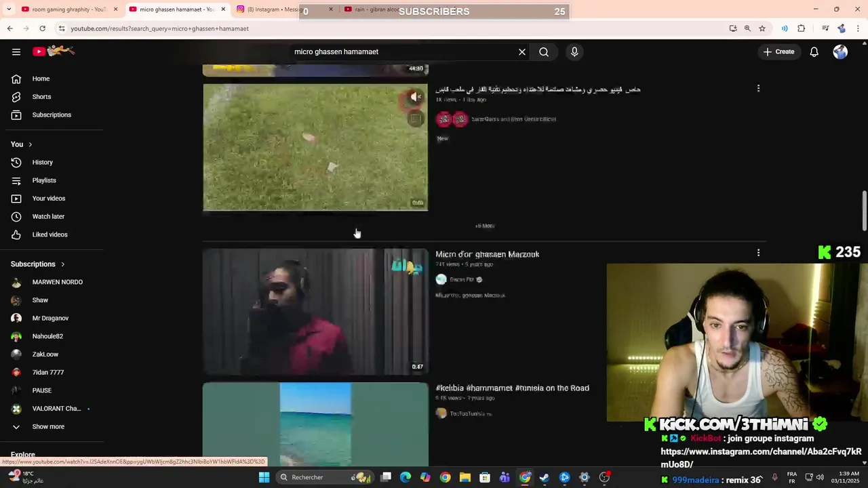Image resolution: width=868 pixels, height=488 pixels.
Task: Go back in the browser
Action: 10,28
